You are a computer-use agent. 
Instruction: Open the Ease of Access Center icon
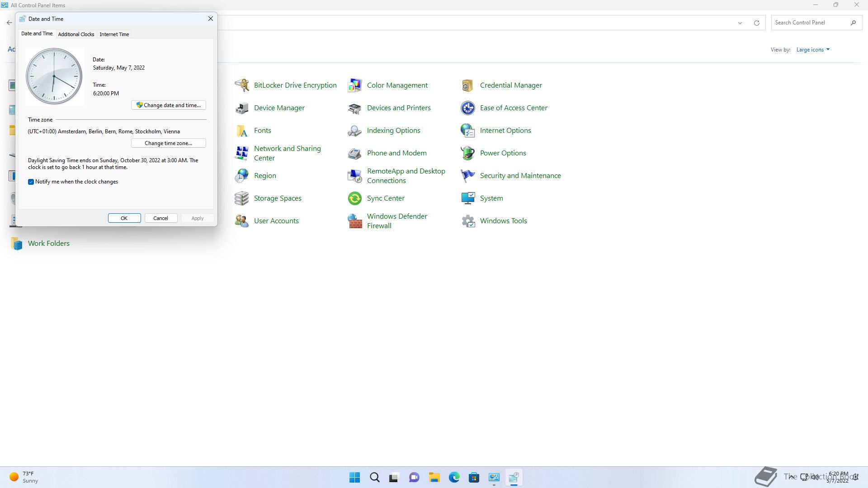tap(468, 108)
